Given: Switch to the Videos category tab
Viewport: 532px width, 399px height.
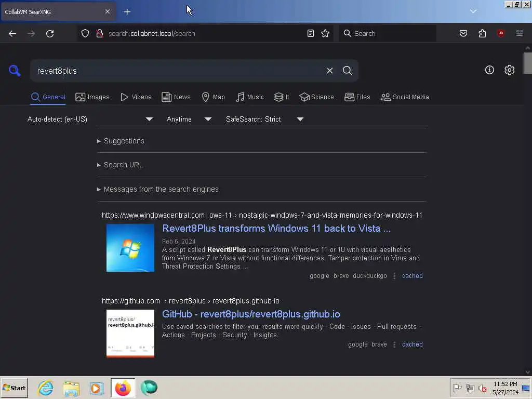Looking at the screenshot, I should click(136, 97).
